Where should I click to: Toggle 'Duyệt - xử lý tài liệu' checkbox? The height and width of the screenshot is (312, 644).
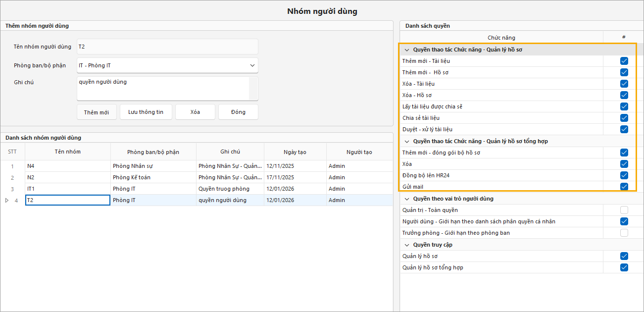pos(624,129)
